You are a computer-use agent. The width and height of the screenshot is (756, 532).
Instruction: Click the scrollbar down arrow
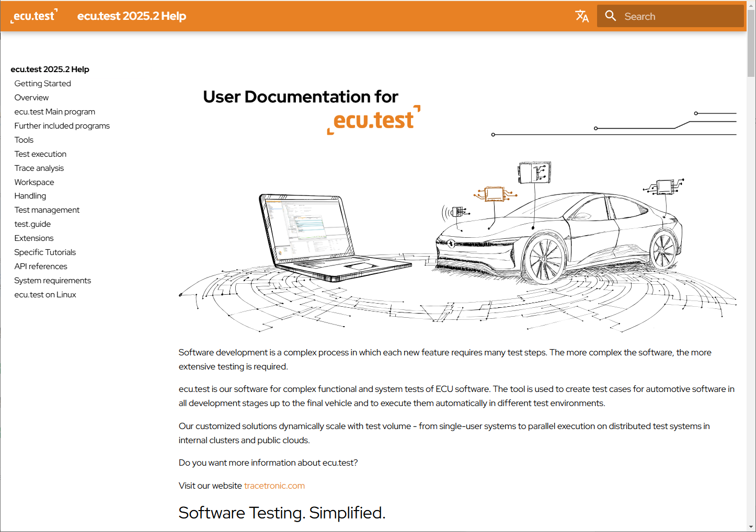point(751,527)
